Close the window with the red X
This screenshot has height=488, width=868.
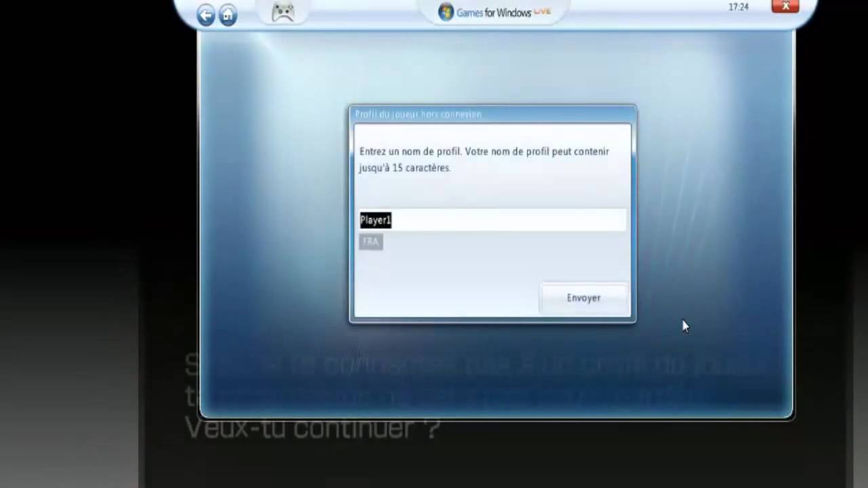tap(785, 6)
